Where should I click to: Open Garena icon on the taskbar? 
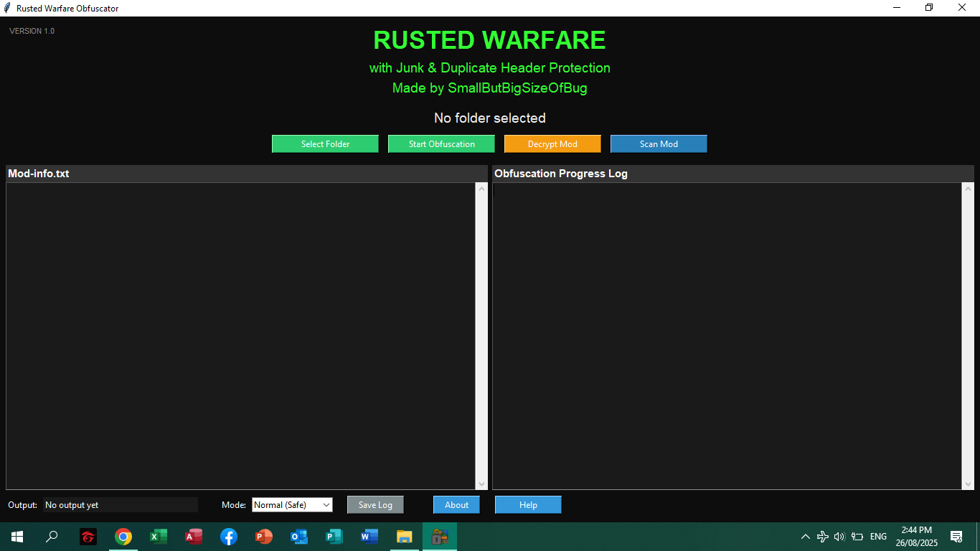pyautogui.click(x=88, y=536)
